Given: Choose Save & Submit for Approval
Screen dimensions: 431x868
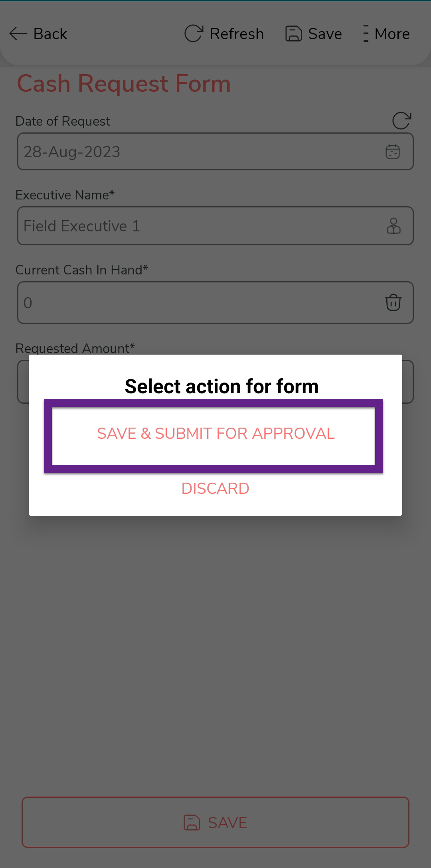Looking at the screenshot, I should click(215, 434).
